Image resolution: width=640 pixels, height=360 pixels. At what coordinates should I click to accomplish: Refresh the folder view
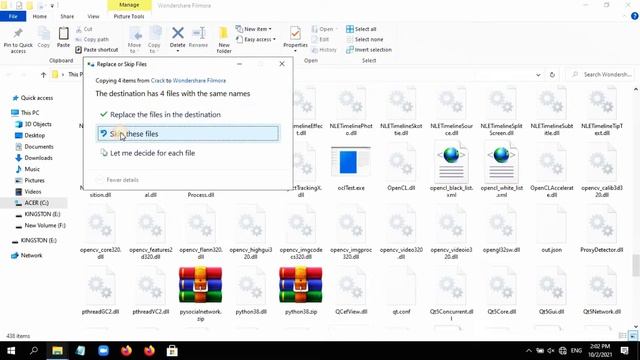pyautogui.click(x=552, y=75)
